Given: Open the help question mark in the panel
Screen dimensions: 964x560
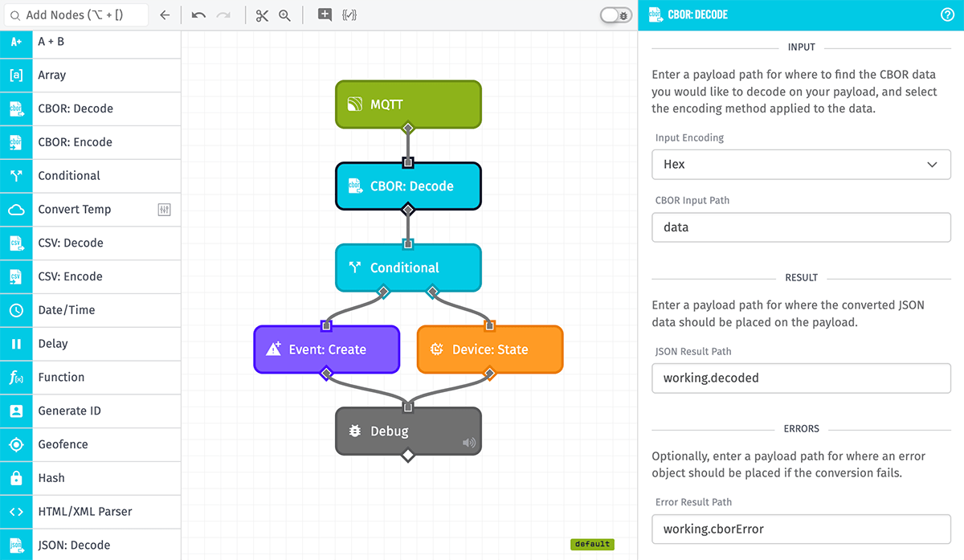Looking at the screenshot, I should [949, 14].
